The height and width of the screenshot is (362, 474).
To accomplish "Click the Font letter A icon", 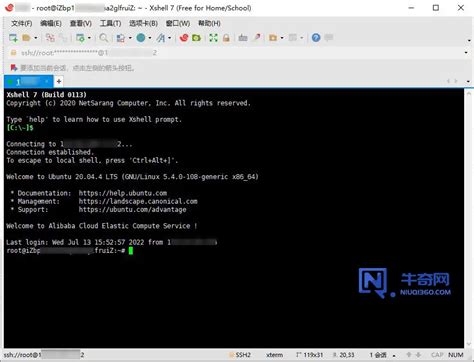I will coord(161,38).
